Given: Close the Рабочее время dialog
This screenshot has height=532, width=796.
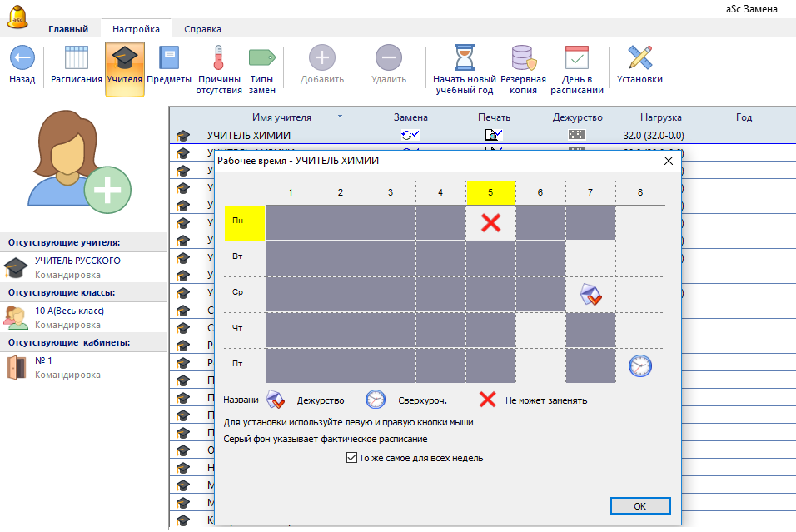Looking at the screenshot, I should (x=668, y=161).
